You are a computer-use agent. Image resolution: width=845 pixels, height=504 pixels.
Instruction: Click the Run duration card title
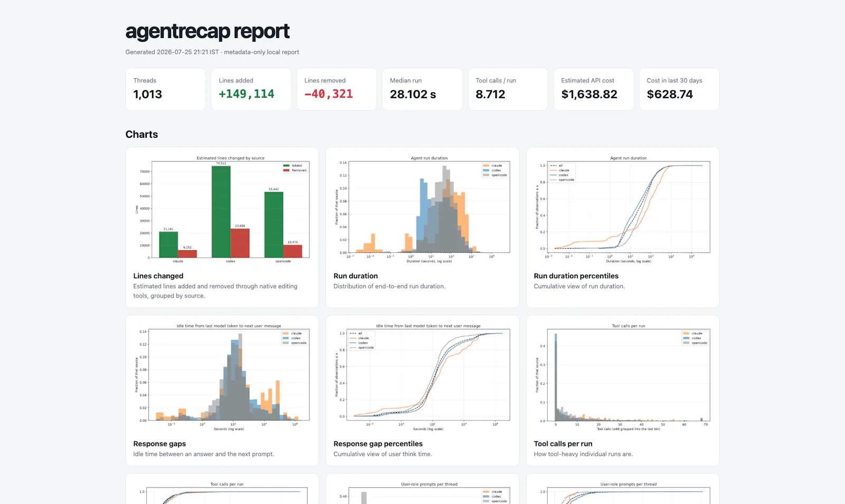coord(355,276)
